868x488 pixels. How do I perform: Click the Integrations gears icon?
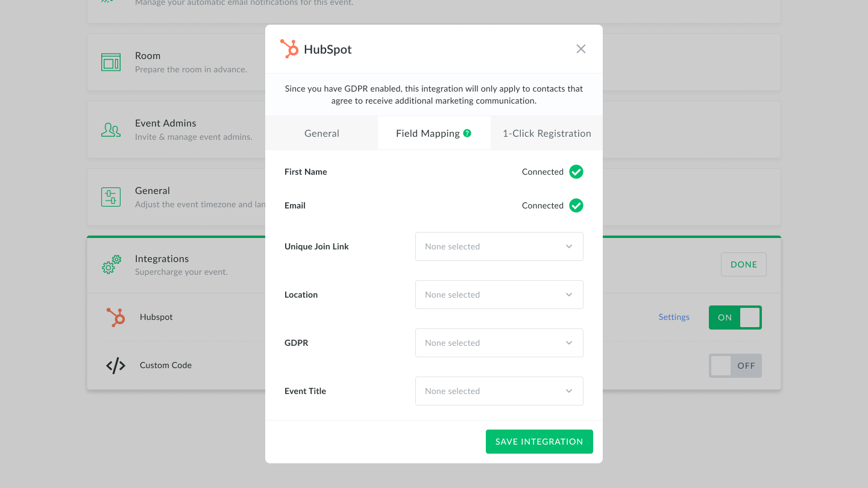click(x=112, y=264)
